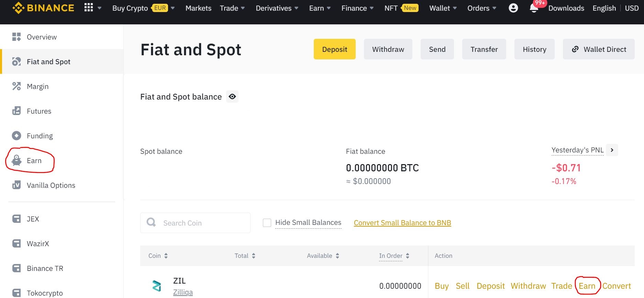Click Deposit action in ZIL row
644x298 pixels.
pyautogui.click(x=490, y=286)
